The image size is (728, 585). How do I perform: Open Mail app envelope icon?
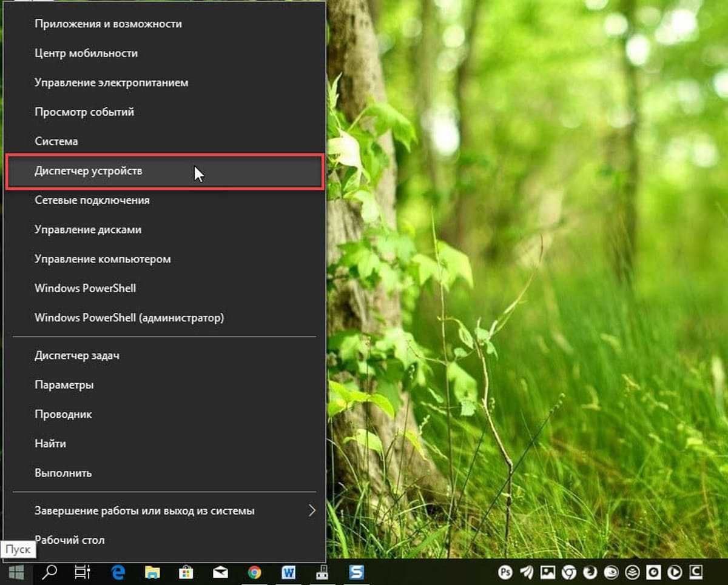point(220,572)
